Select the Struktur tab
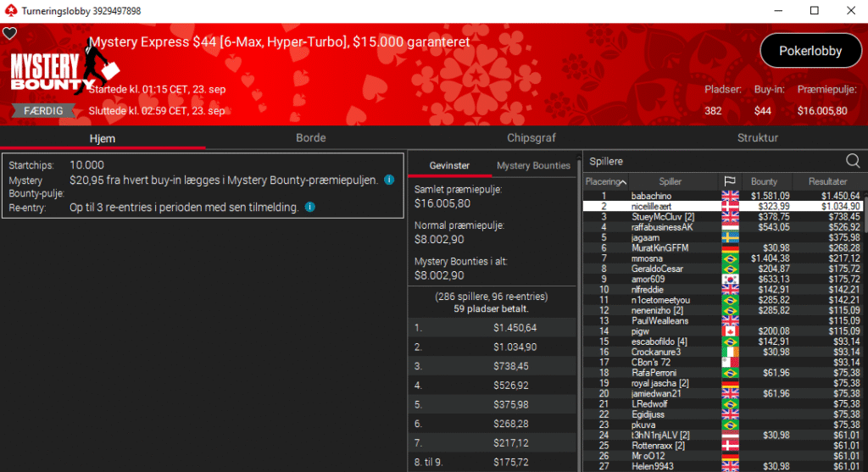The width and height of the screenshot is (868, 472). click(757, 138)
